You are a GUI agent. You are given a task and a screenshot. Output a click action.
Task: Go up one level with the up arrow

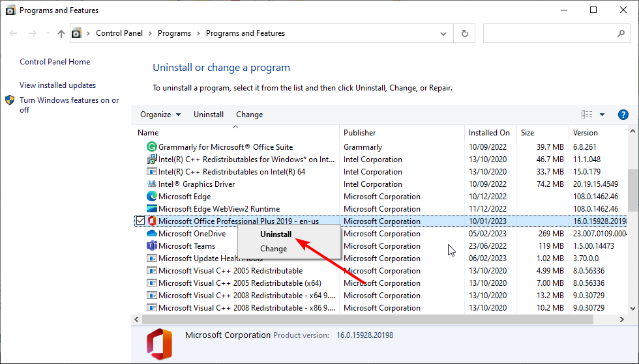coord(61,33)
